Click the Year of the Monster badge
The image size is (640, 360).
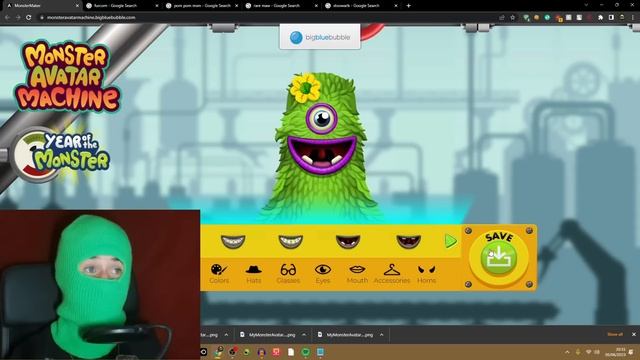point(61,154)
